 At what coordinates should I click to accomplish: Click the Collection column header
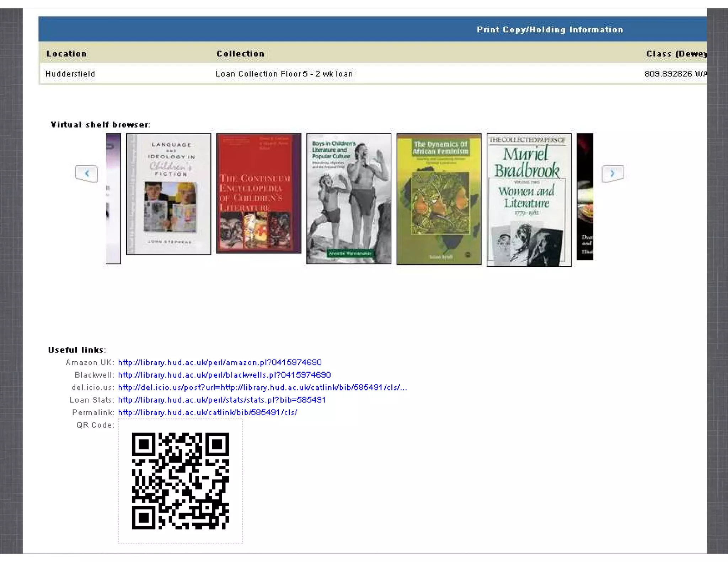240,54
